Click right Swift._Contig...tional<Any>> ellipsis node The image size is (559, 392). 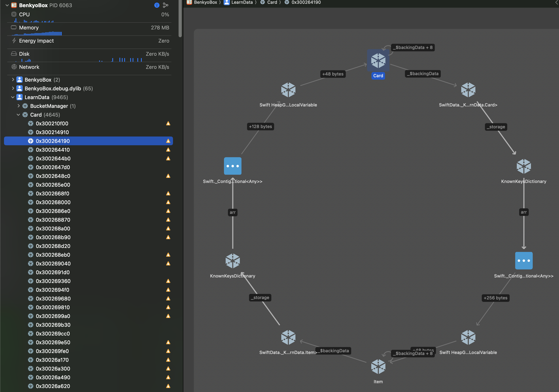524,261
